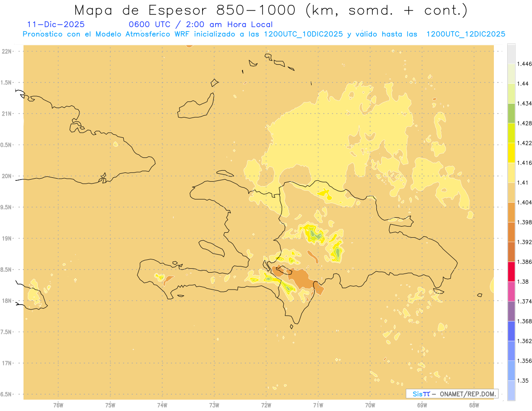Image resolution: width=532 pixels, height=411 pixels.
Task: Click the '73W' longitude label
Action: [x=214, y=405]
